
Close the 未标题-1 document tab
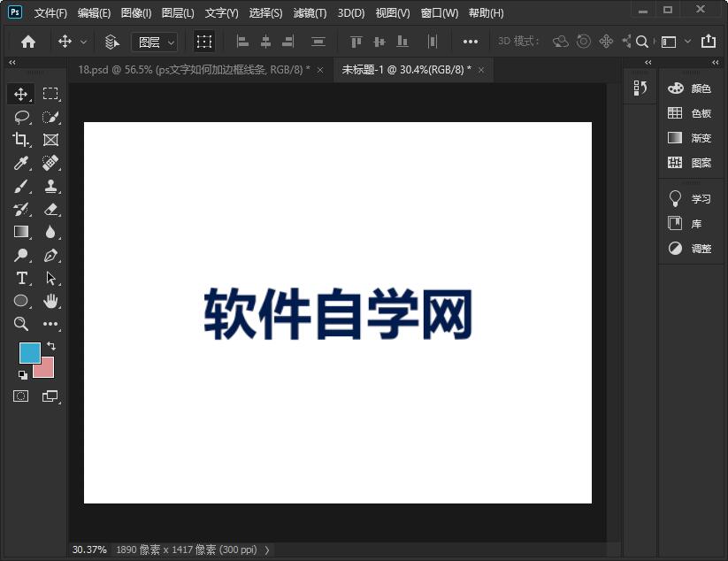tap(481, 70)
